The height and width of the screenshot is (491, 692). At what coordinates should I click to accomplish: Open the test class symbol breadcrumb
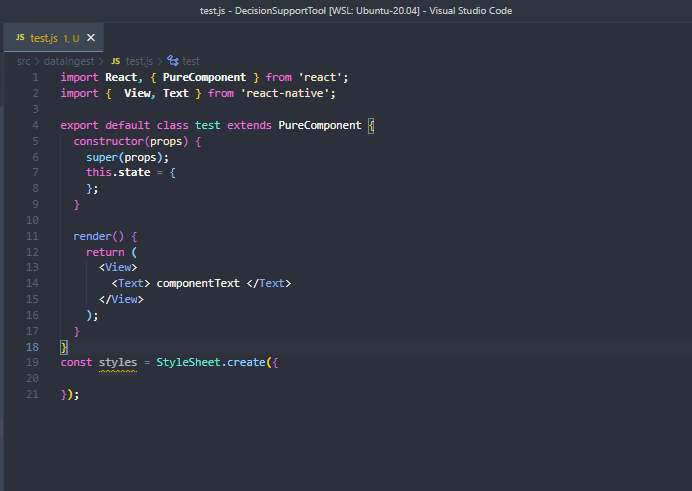(190, 61)
